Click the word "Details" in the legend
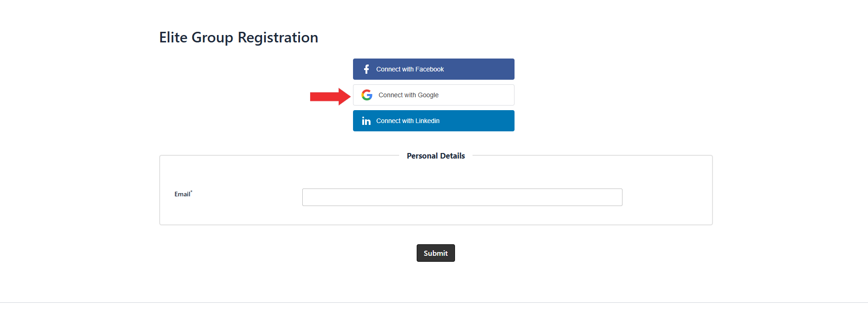Image resolution: width=868 pixels, height=312 pixels. pos(452,156)
